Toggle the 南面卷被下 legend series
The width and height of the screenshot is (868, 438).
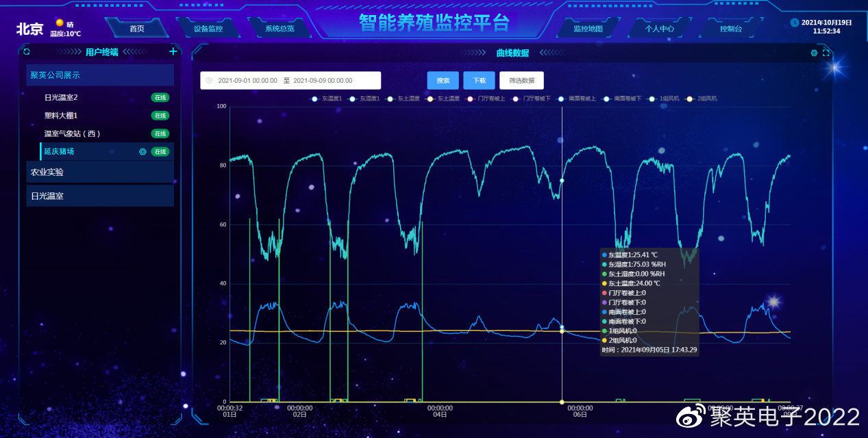(x=621, y=99)
